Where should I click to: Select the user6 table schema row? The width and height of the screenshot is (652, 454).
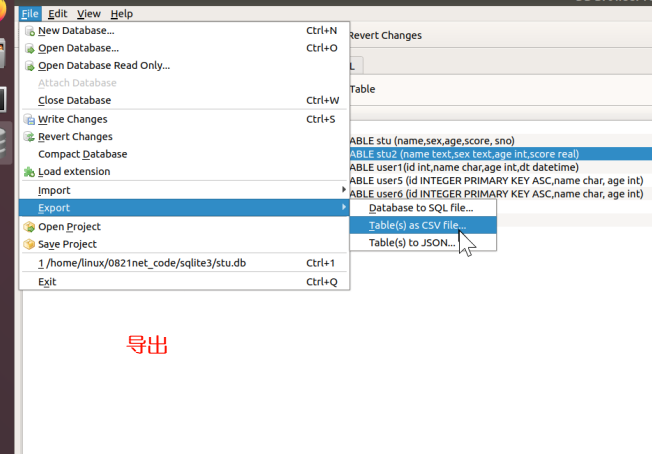pyautogui.click(x=501, y=194)
